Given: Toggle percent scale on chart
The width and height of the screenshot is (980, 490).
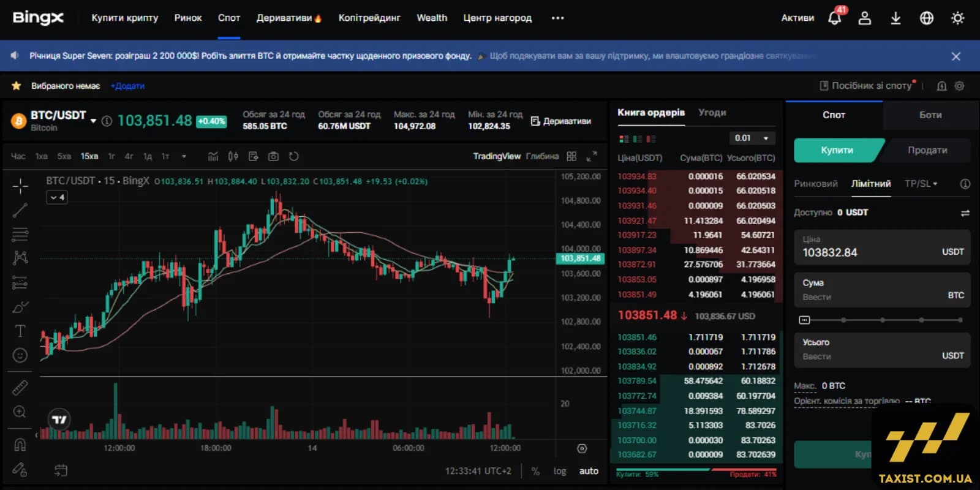Looking at the screenshot, I should tap(535, 471).
